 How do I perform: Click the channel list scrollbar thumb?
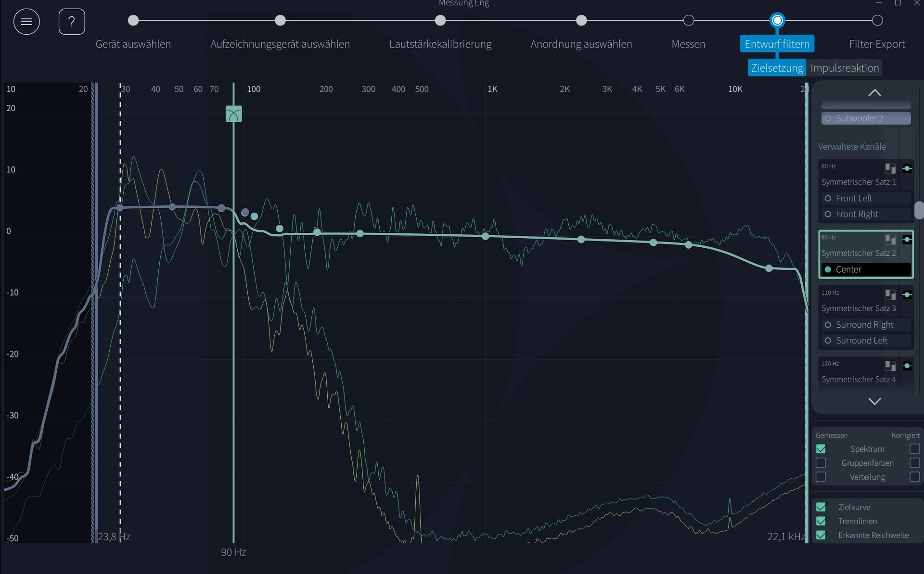pos(919,210)
